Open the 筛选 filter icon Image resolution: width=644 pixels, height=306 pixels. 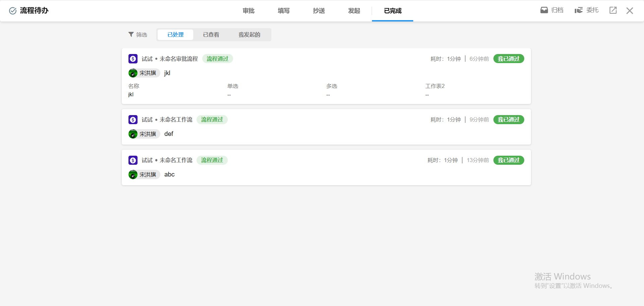(131, 35)
